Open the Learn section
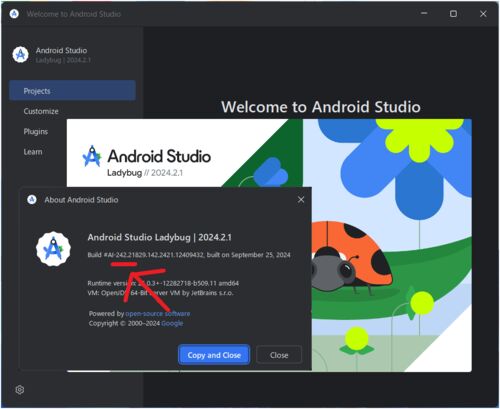Viewport: 500px width, 409px height. click(x=33, y=152)
